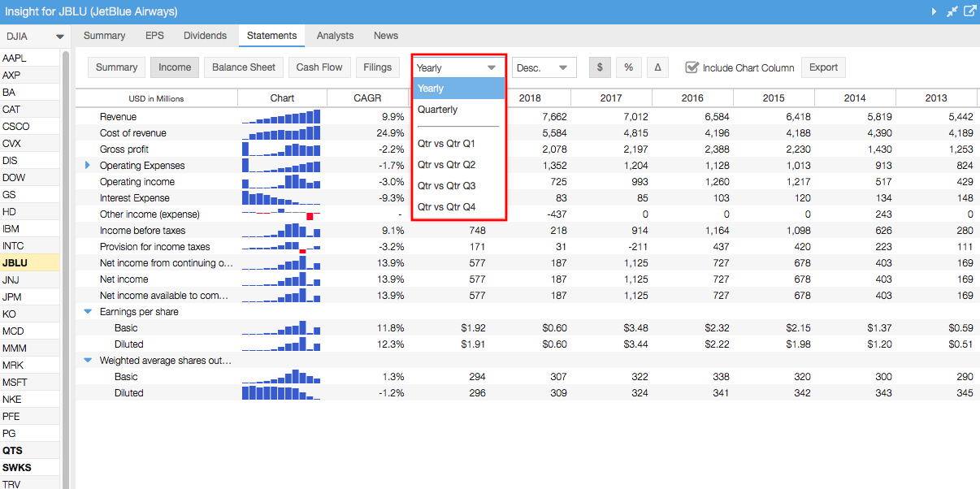
Task: Select QTS in the ticker list
Action: 30,451
